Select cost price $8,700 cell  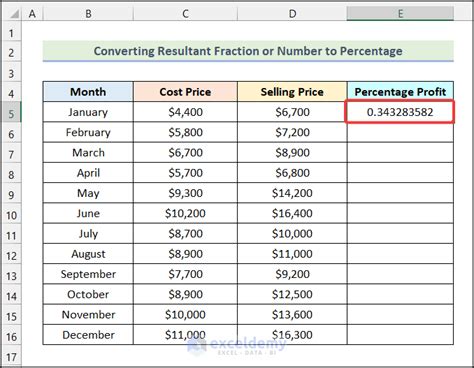(x=185, y=233)
